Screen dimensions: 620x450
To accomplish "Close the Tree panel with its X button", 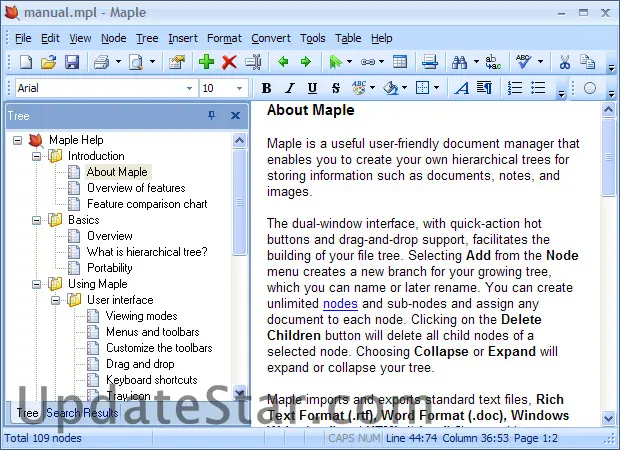I will pyautogui.click(x=235, y=115).
